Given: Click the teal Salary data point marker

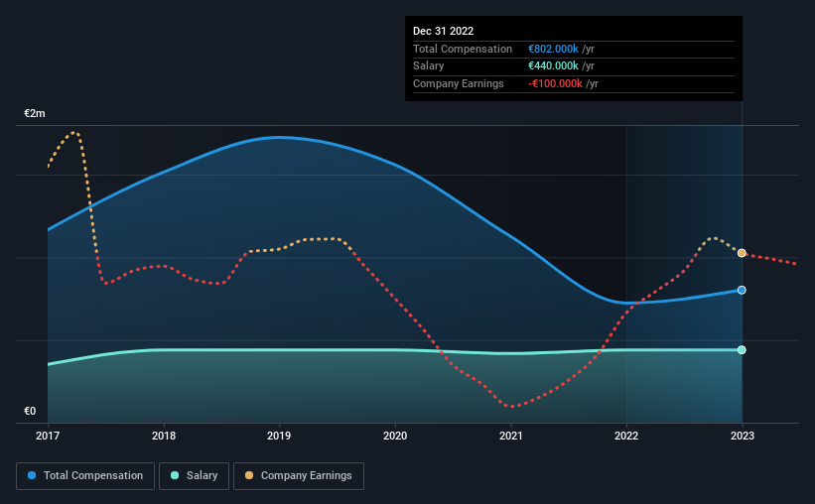Looking at the screenshot, I should pyautogui.click(x=742, y=349).
